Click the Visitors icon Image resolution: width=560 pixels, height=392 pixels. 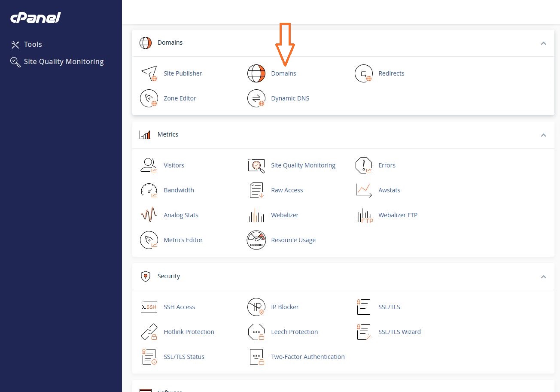[149, 165]
